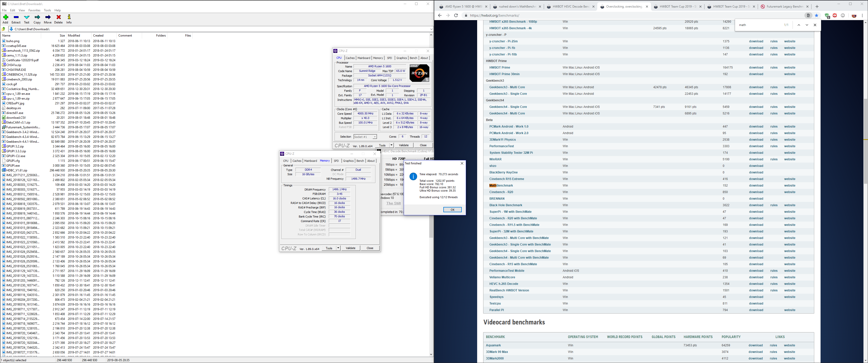Open the Socket #1 selection dropdown in CPU-Z
The height and width of the screenshot is (363, 868).
click(374, 137)
